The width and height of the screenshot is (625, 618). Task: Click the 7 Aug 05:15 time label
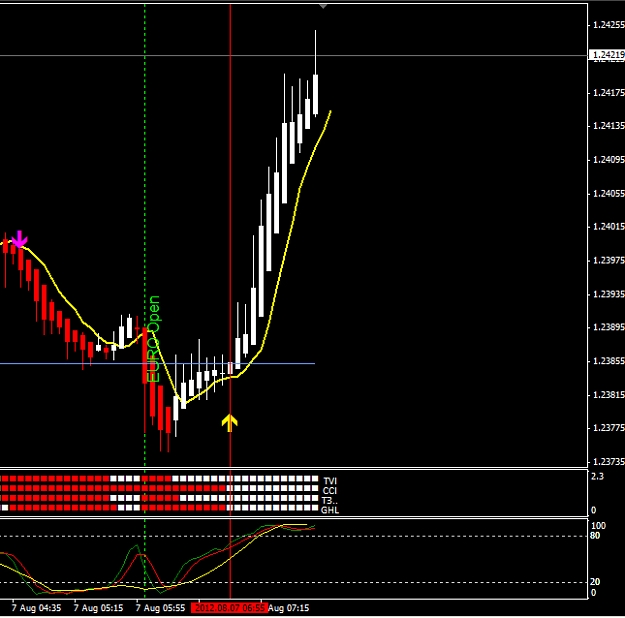(x=98, y=608)
